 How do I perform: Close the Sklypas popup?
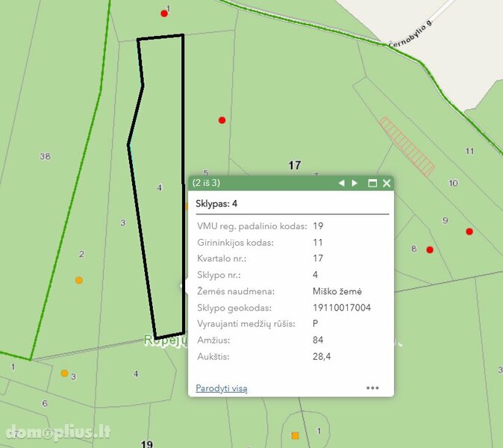point(387,183)
